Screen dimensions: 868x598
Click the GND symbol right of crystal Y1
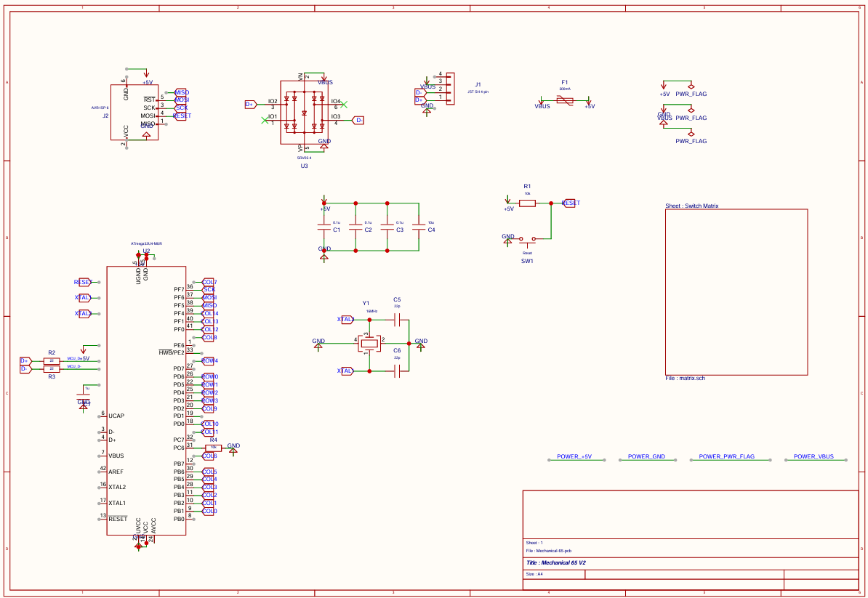(421, 344)
